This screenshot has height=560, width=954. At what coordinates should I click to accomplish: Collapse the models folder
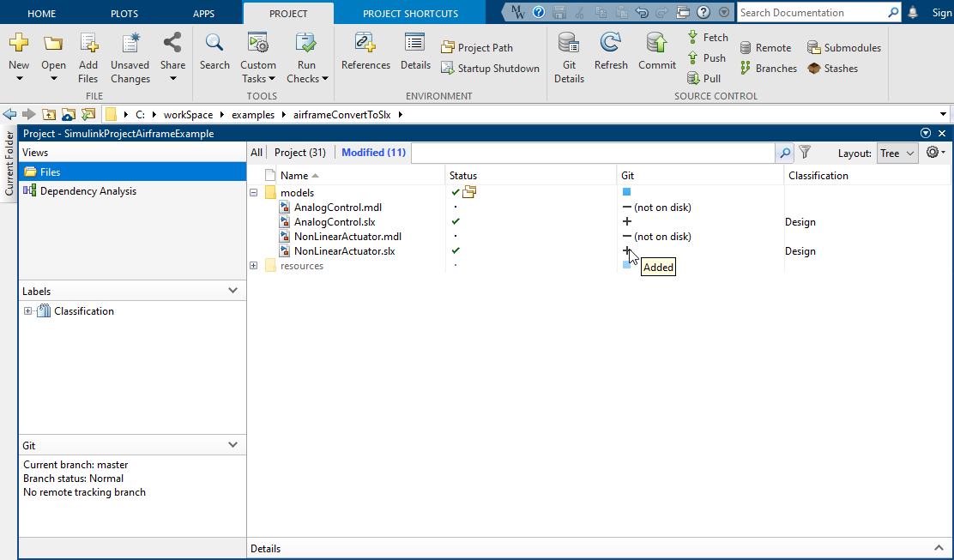(x=254, y=193)
